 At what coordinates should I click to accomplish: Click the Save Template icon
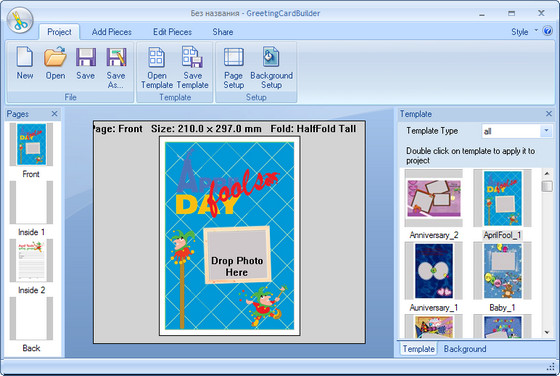(192, 67)
